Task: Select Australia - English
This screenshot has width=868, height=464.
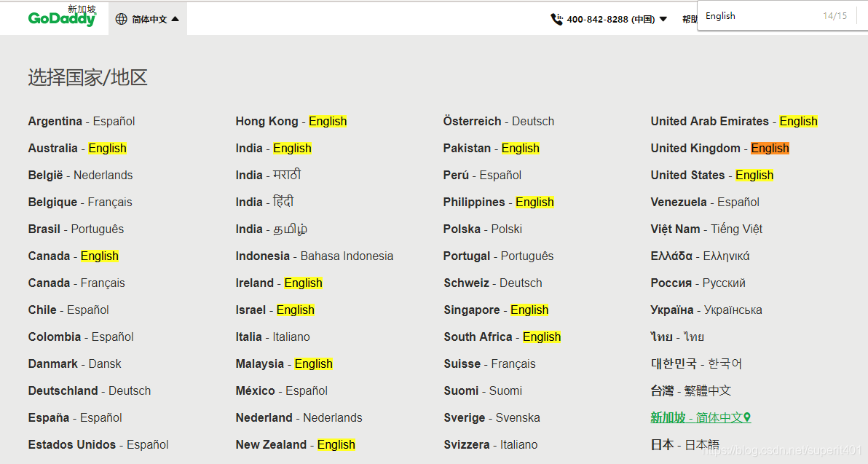Action: point(77,149)
